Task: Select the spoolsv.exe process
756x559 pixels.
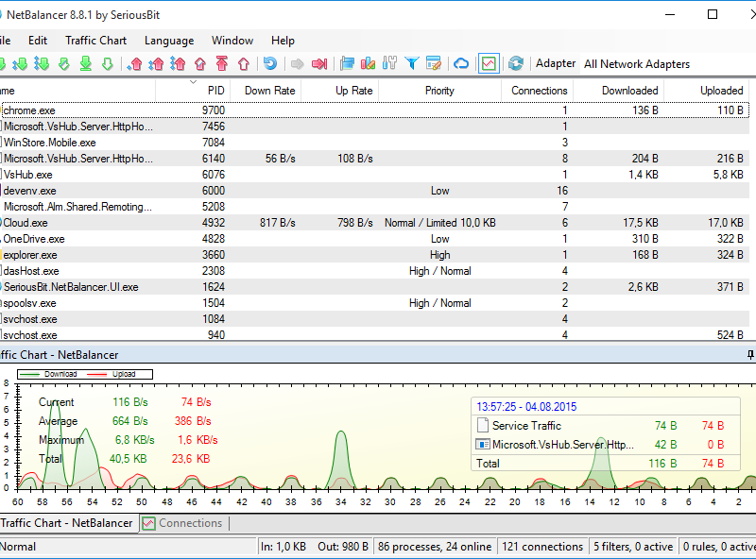Action: (375, 303)
